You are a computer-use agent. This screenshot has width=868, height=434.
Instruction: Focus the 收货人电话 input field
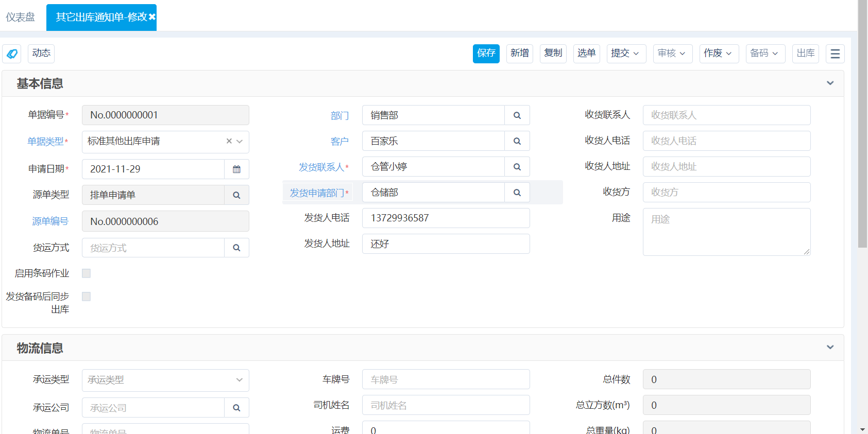(727, 141)
